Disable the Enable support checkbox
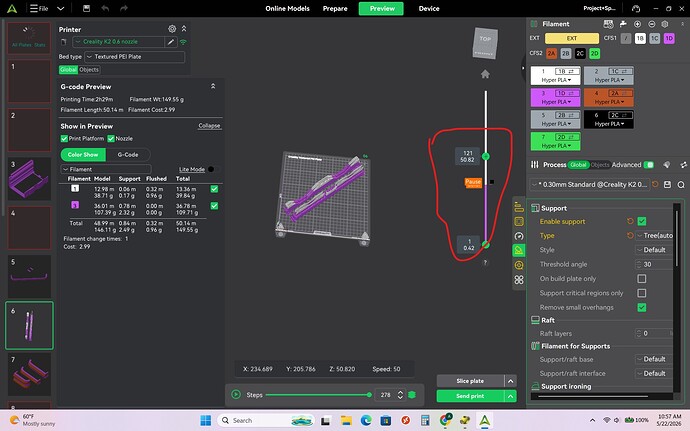The width and height of the screenshot is (690, 431). pos(642,221)
